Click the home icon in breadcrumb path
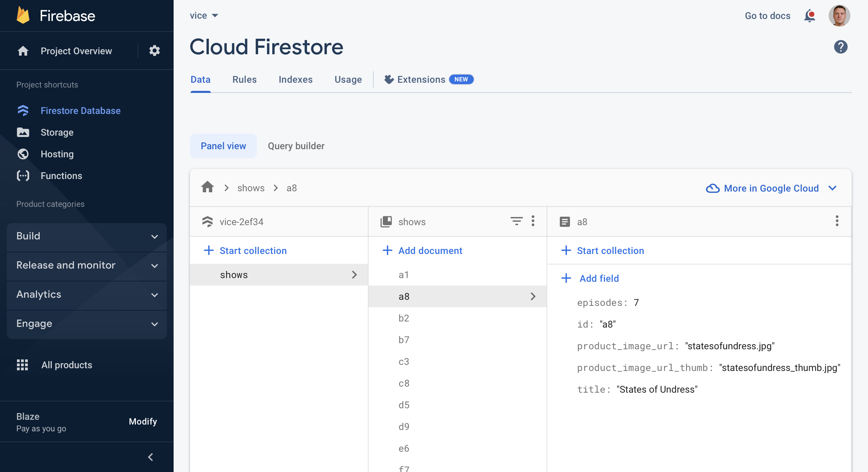The image size is (868, 472). tap(208, 188)
